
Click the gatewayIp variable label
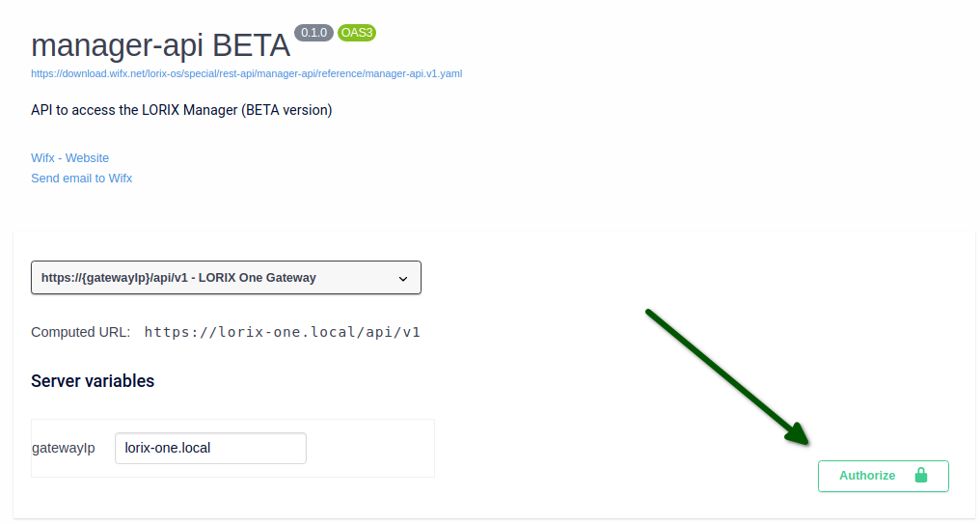[64, 448]
